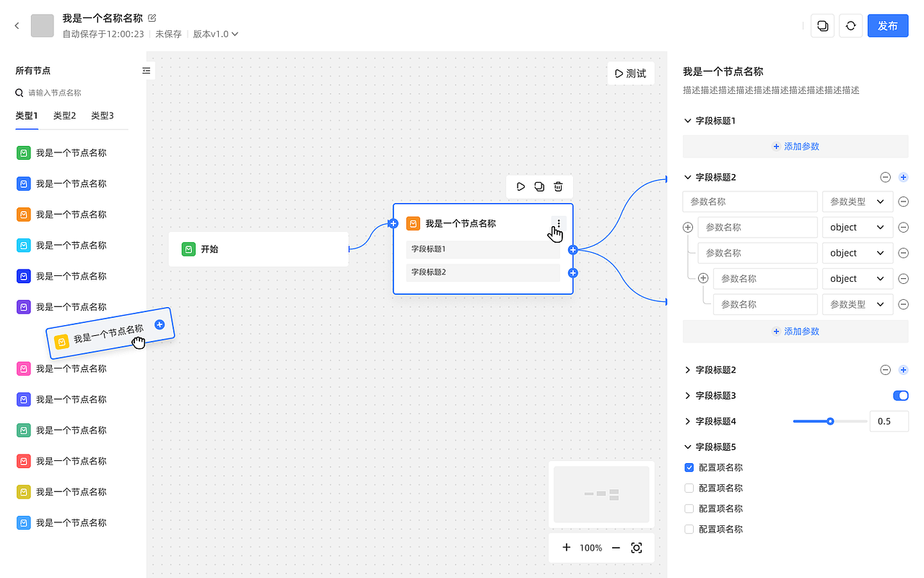Click the minimap preview thumbnail
This screenshot has width=924, height=578.
point(601,494)
